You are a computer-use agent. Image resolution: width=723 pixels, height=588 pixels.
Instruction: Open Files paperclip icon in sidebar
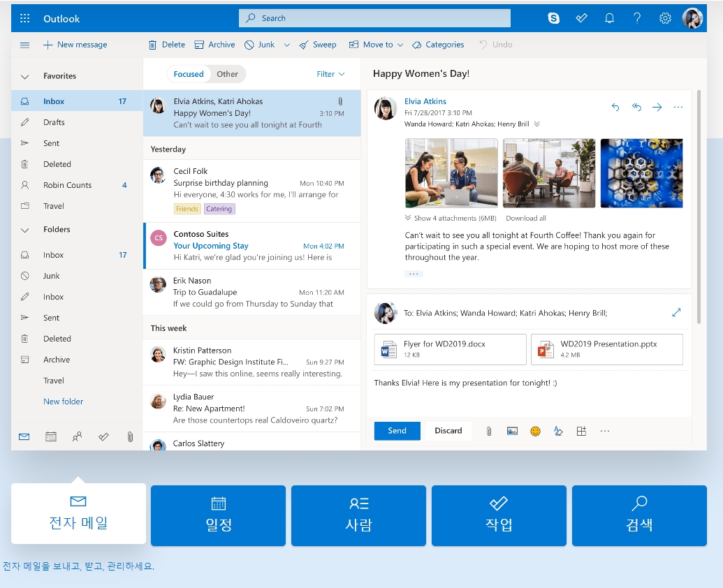[x=130, y=436]
